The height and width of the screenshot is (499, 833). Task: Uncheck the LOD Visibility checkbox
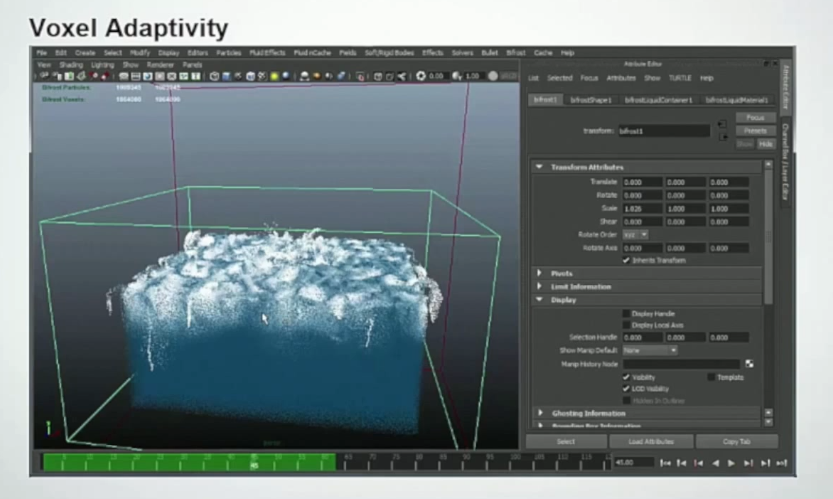[x=627, y=389]
